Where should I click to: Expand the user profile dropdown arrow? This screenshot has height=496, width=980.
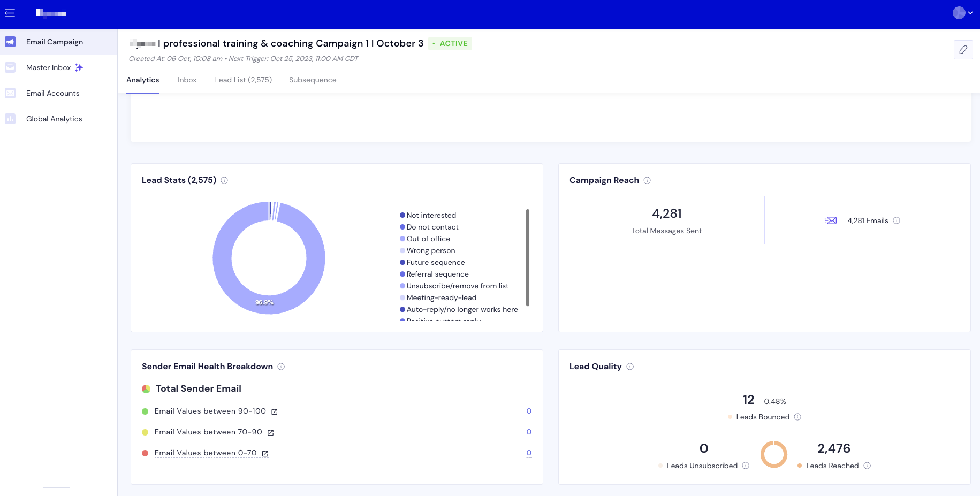point(970,13)
